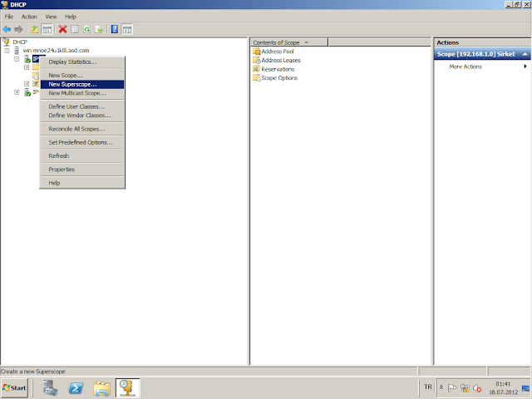The width and height of the screenshot is (532, 399).
Task: Select Display Statistics... in context menu
Action: [x=72, y=62]
